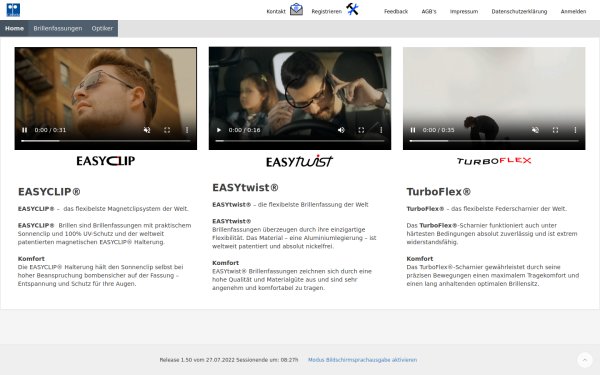This screenshot has width=600, height=375.
Task: Enter fullscreen on the EASYCLIP video
Action: (167, 130)
